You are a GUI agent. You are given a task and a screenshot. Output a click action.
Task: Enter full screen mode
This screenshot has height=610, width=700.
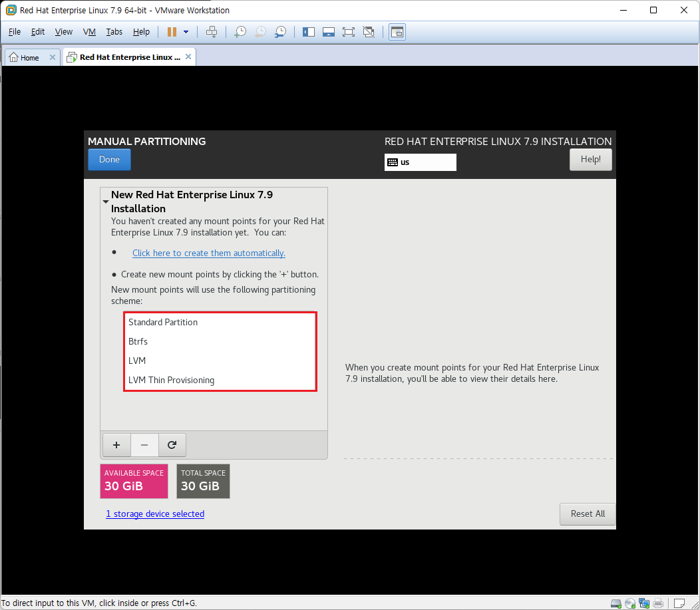(x=348, y=32)
